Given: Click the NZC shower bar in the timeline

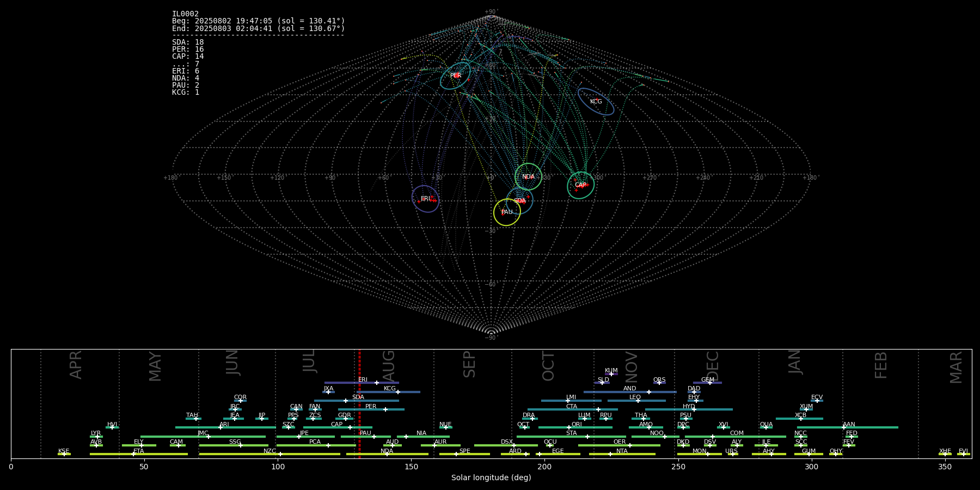Looking at the screenshot, I should (x=269, y=454).
